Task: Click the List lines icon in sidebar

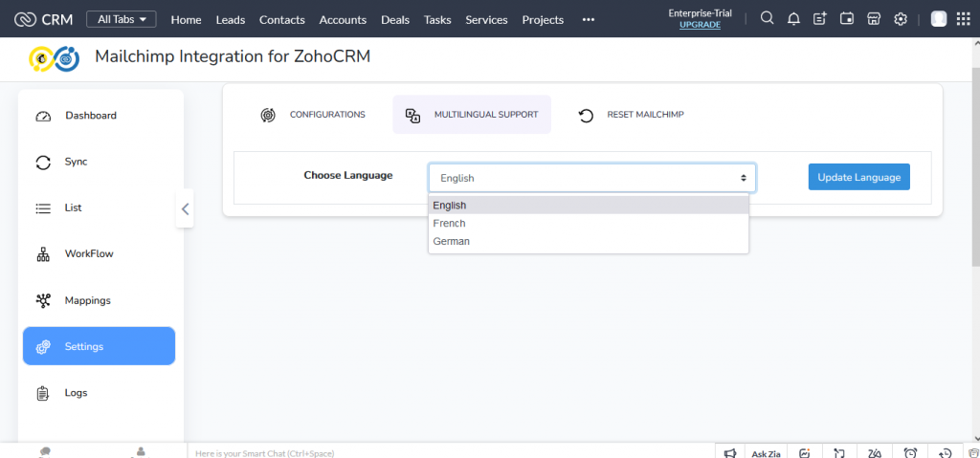Action: click(x=42, y=208)
